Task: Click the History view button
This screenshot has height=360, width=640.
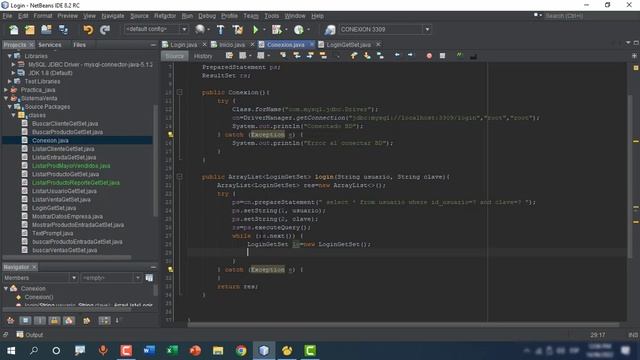Action: (x=203, y=56)
